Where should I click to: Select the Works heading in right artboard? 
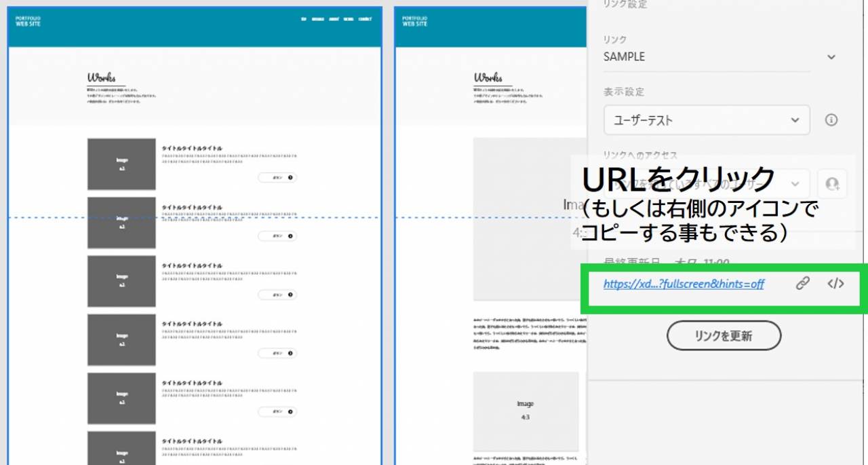coord(488,77)
